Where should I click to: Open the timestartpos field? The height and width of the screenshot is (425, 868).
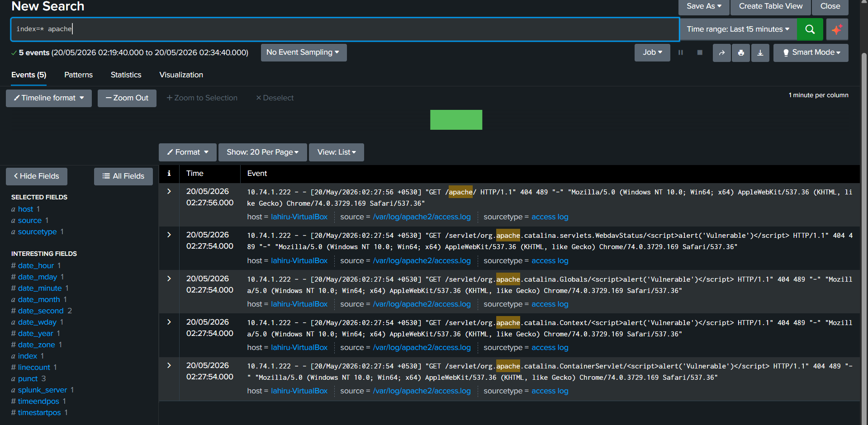click(39, 413)
